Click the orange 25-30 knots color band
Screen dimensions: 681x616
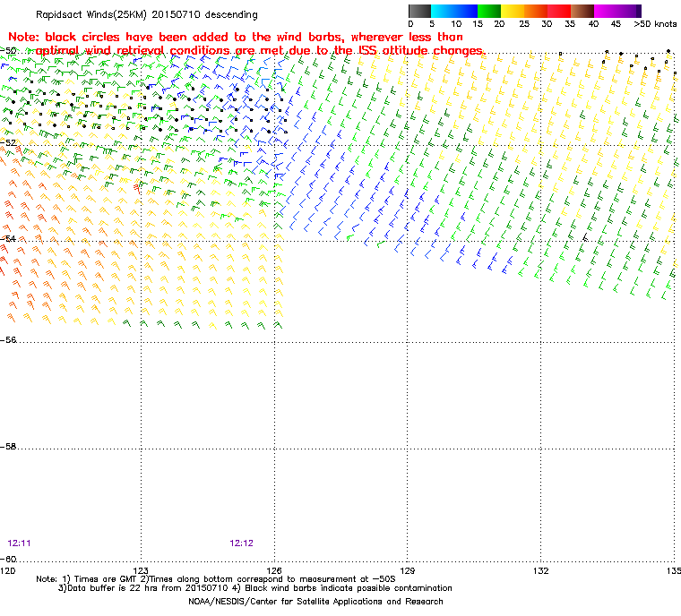(x=536, y=11)
